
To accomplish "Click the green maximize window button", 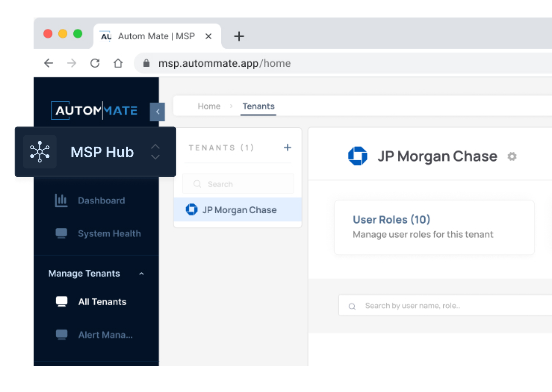I will tap(78, 34).
